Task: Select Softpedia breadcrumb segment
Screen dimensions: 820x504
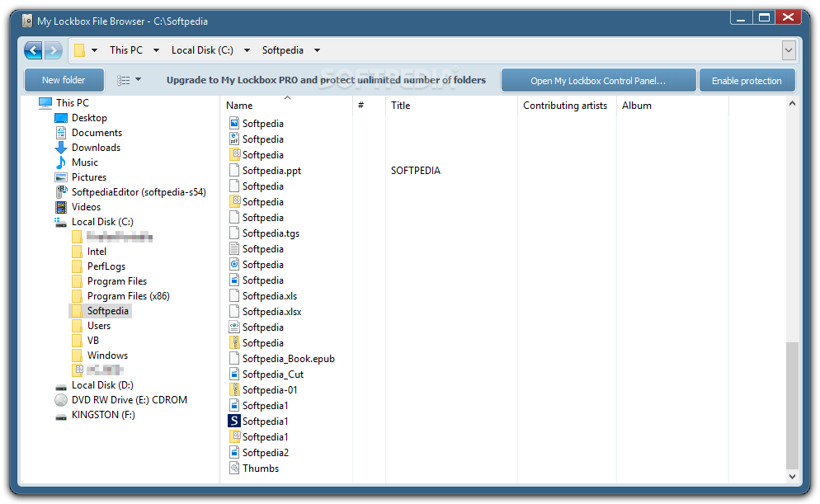Action: tap(282, 50)
